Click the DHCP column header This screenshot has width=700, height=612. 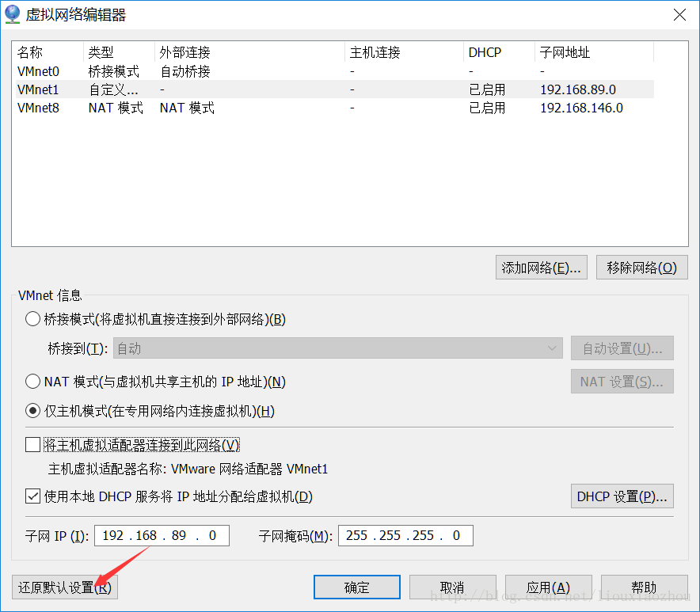(x=499, y=52)
